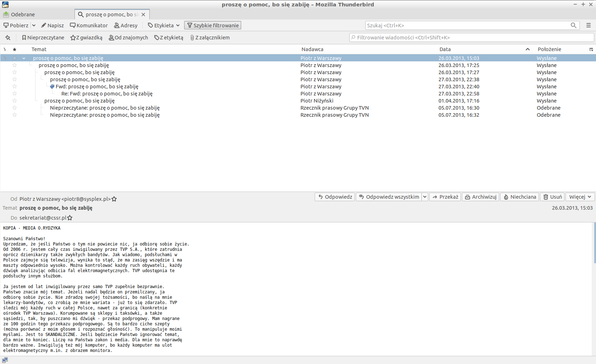Viewport: 596px width, 364px height.
Task: Select Nieprzeczytane message dated 05.07.2013, 16:30
Action: click(x=298, y=108)
